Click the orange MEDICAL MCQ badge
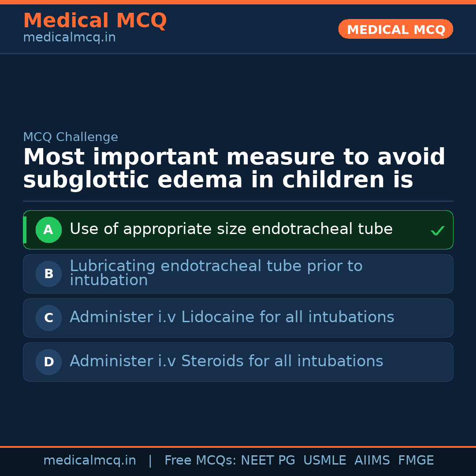The height and width of the screenshot is (476, 476). pos(395,29)
